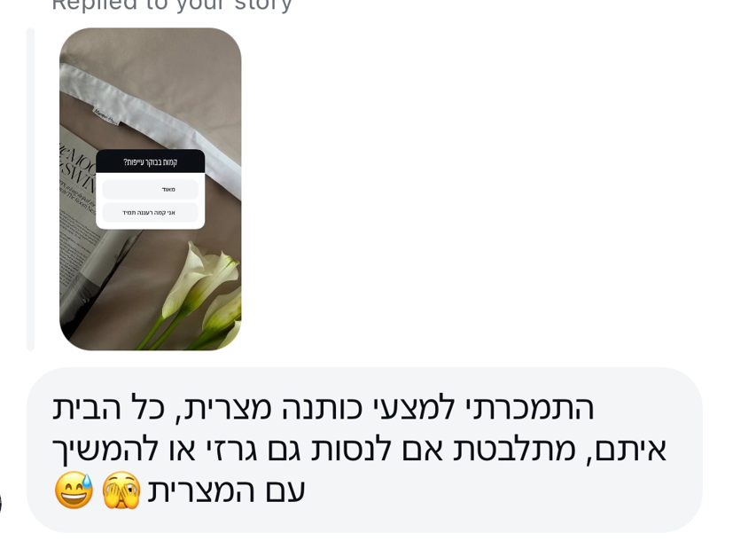Viewport: 756px width, 549px height.
Task: Open the sender avatar at left edge
Action: 1,503
